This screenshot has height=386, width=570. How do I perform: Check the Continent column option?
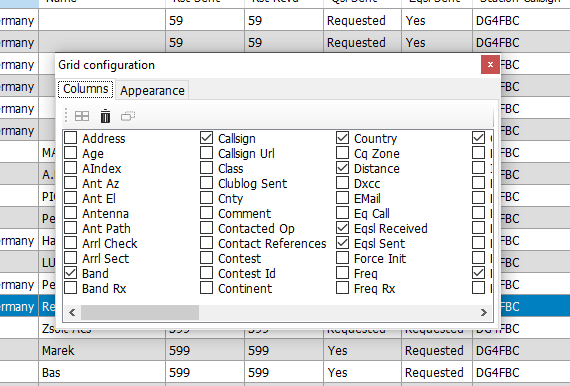click(206, 288)
